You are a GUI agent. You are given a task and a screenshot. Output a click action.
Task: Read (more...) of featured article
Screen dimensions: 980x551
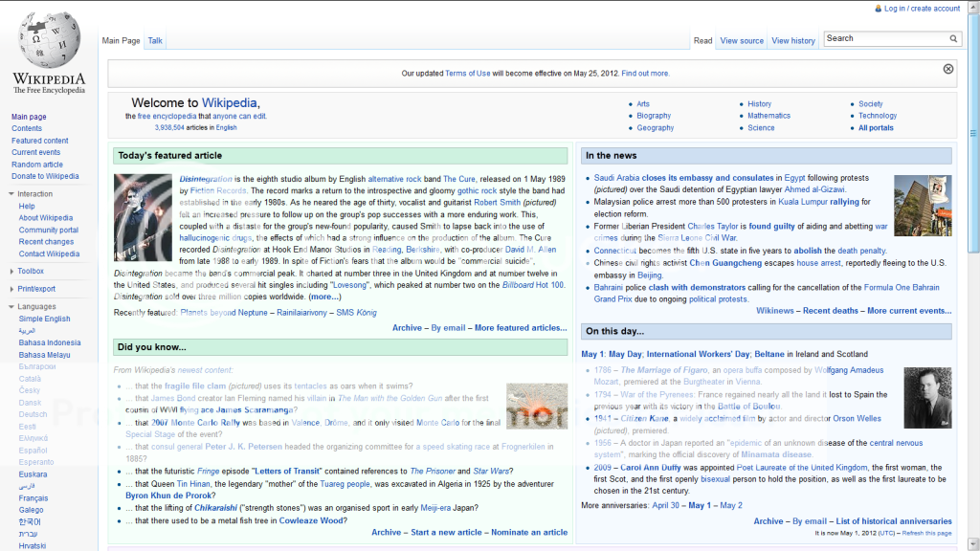click(x=324, y=297)
